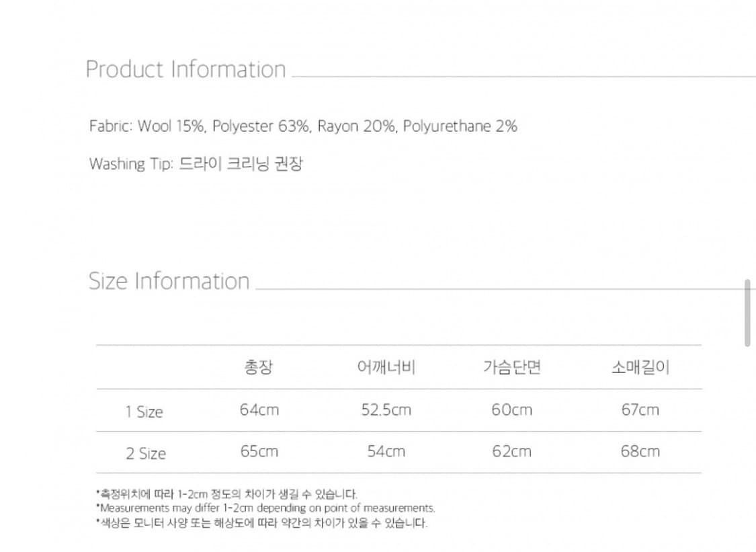
Task: Click the 64cm total length cell
Action: pyautogui.click(x=259, y=410)
